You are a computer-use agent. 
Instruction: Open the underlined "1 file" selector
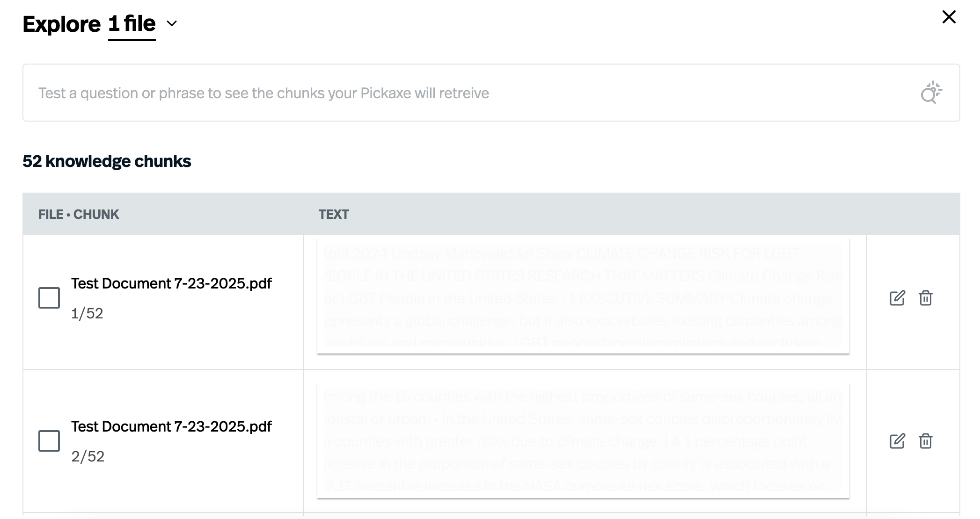pos(132,24)
